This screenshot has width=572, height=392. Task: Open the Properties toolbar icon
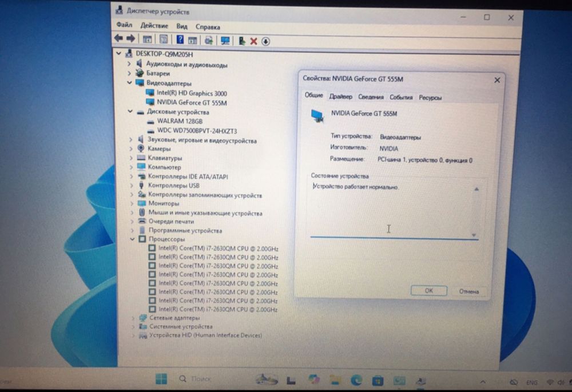tap(164, 39)
